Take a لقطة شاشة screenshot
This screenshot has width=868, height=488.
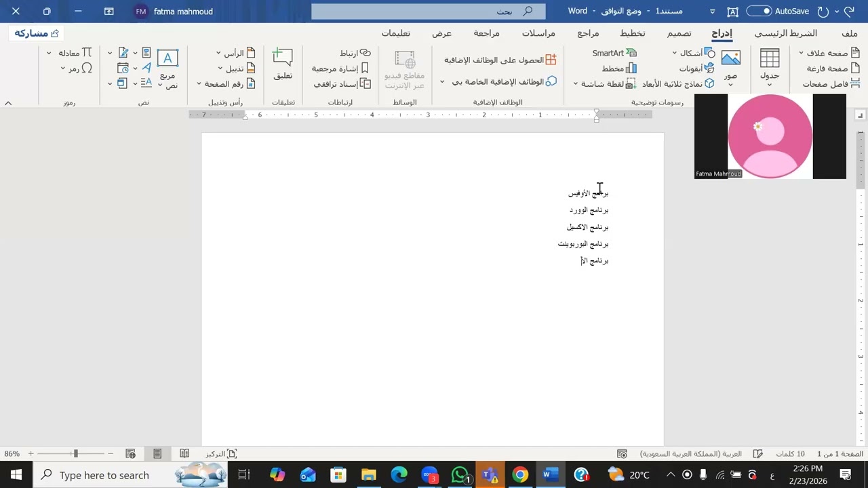point(609,84)
